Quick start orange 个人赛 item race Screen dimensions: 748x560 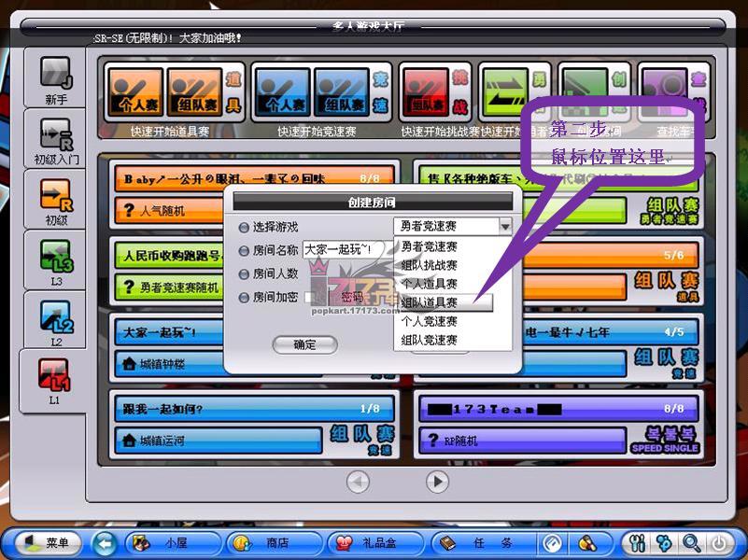pos(135,92)
